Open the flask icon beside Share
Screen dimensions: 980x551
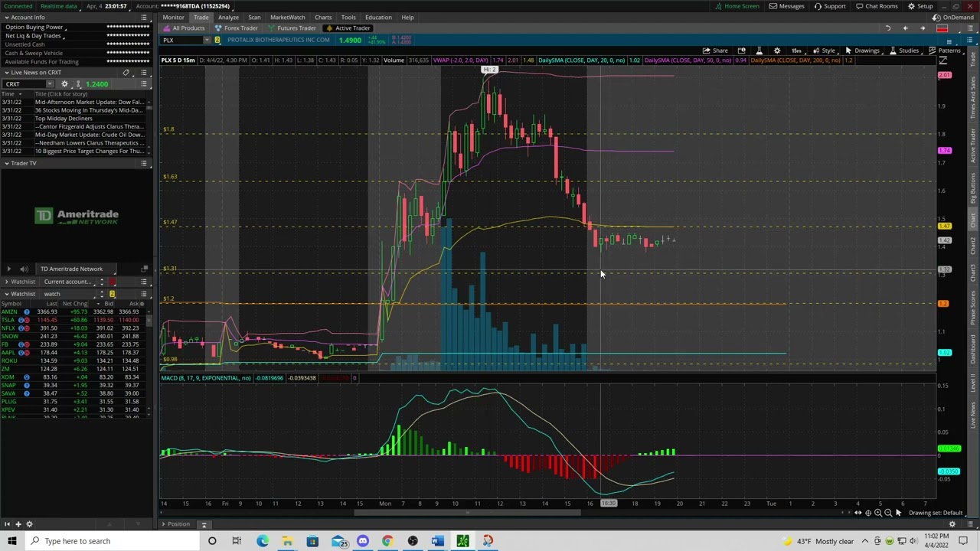[x=759, y=51]
